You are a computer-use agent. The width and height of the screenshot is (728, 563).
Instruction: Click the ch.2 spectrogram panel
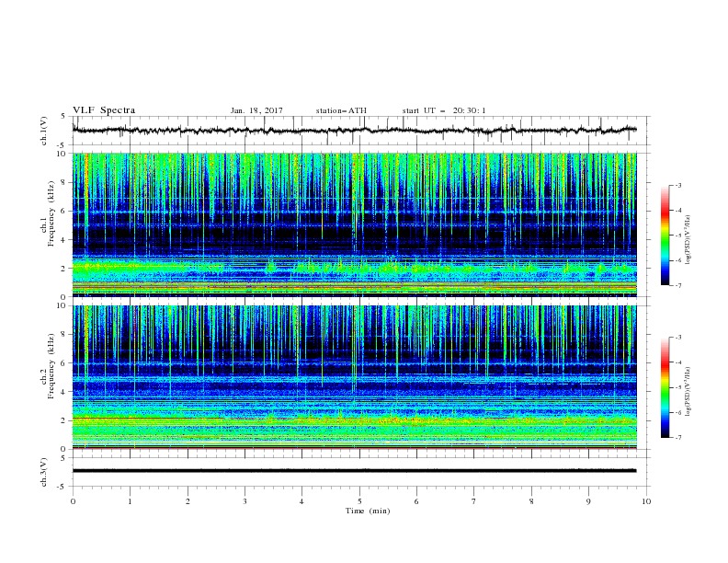point(354,377)
